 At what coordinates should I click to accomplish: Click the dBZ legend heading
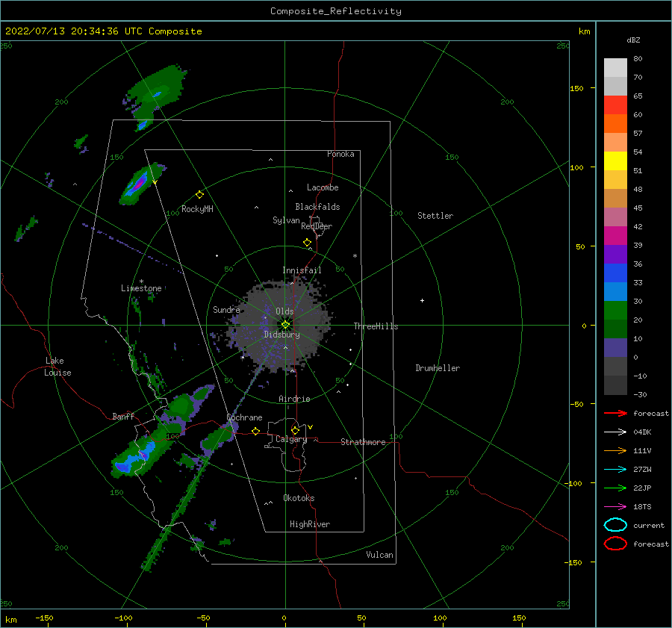click(633, 40)
